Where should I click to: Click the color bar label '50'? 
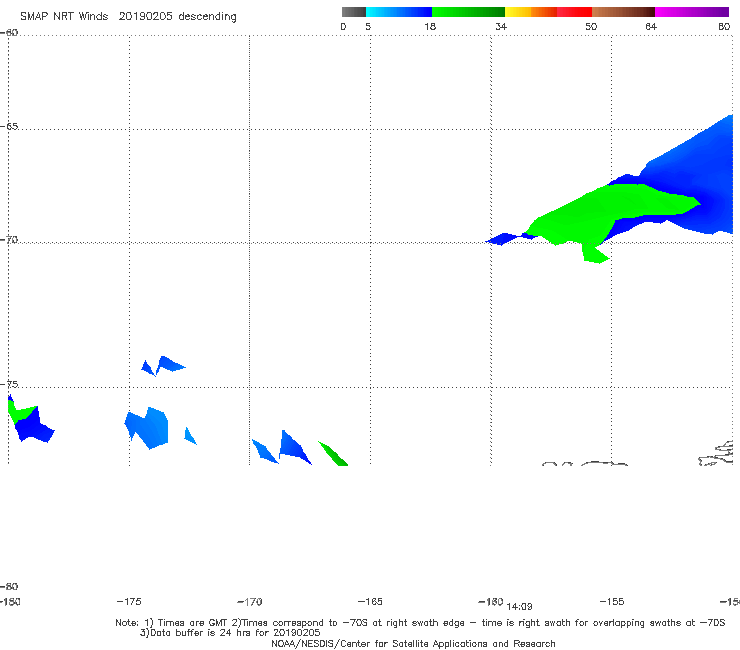(x=591, y=27)
